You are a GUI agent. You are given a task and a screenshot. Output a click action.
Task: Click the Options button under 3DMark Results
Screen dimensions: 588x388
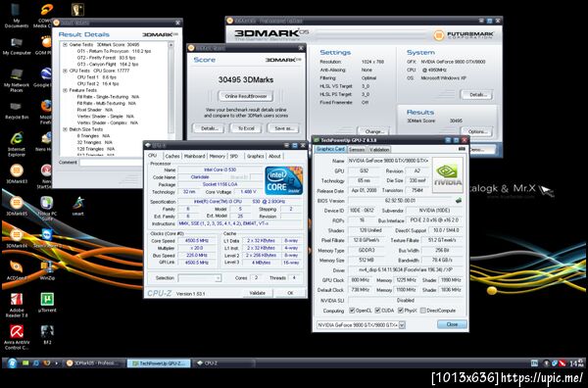point(477,131)
